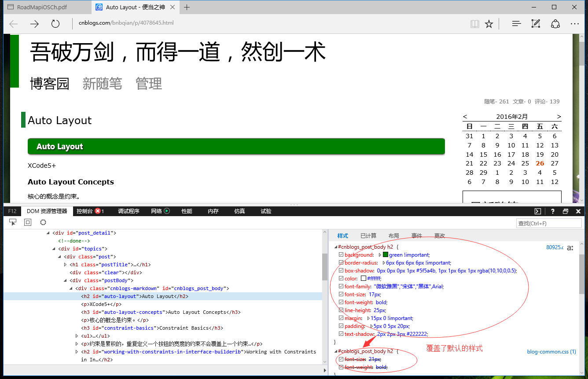Collapse the postBody div node
The height and width of the screenshot is (379, 588).
(x=66, y=280)
